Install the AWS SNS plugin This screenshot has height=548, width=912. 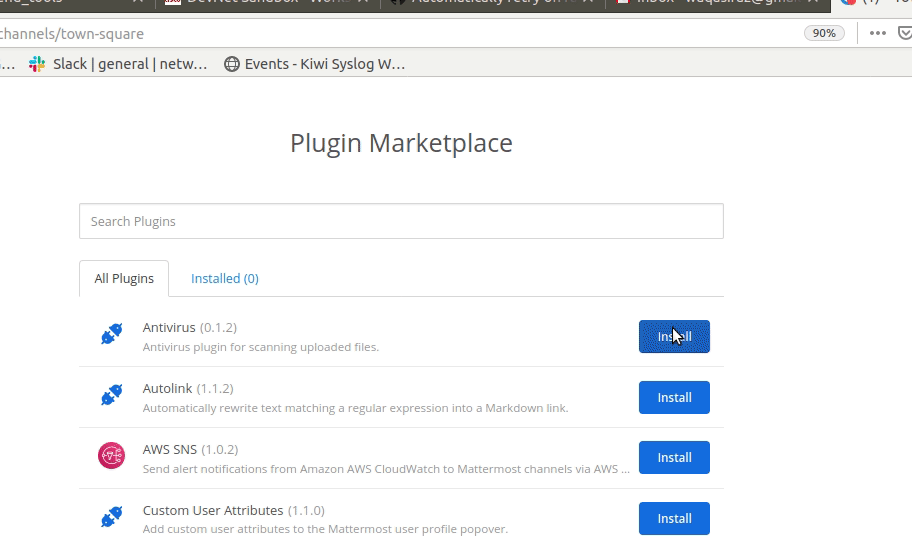click(674, 457)
